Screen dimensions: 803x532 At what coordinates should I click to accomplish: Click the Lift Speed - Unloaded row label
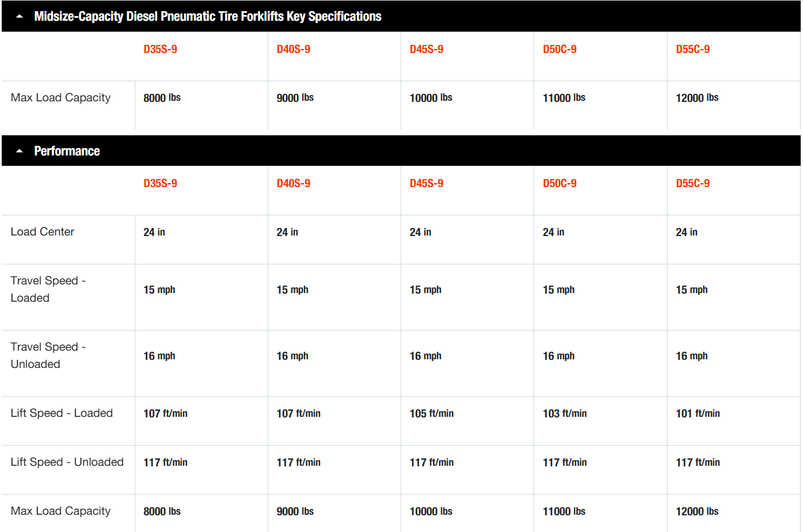[67, 462]
